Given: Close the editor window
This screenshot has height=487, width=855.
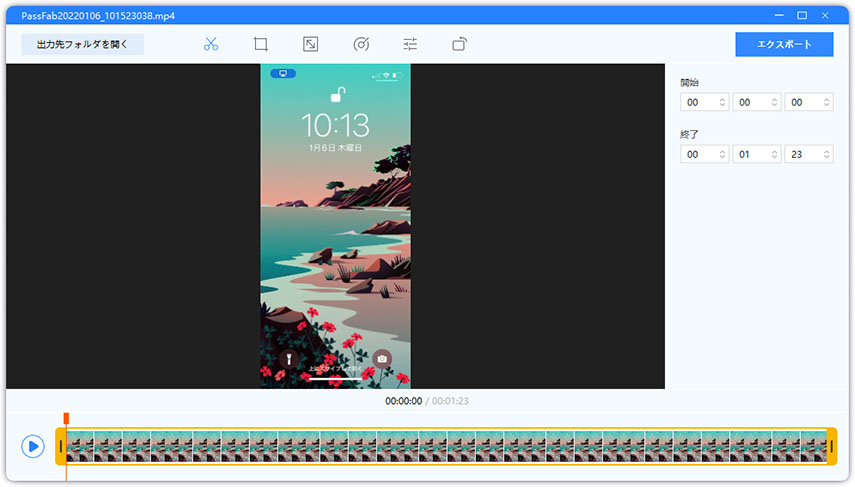Looking at the screenshot, I should tap(825, 15).
